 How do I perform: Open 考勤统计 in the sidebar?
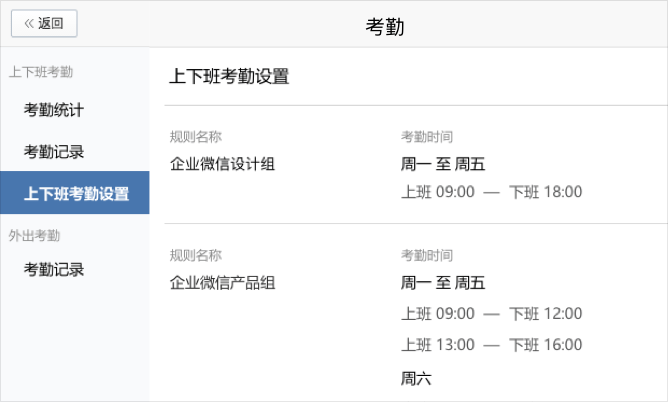(54, 110)
